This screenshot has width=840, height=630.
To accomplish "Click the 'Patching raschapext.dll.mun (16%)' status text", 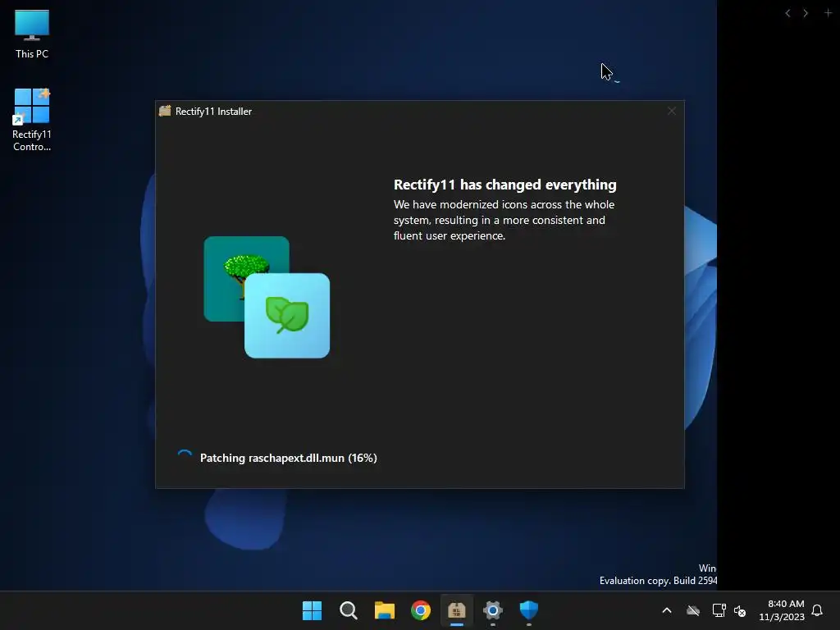I will pos(288,458).
